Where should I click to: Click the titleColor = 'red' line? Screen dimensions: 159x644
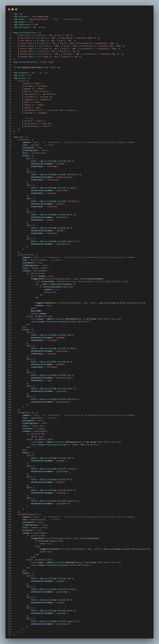tap(33, 530)
